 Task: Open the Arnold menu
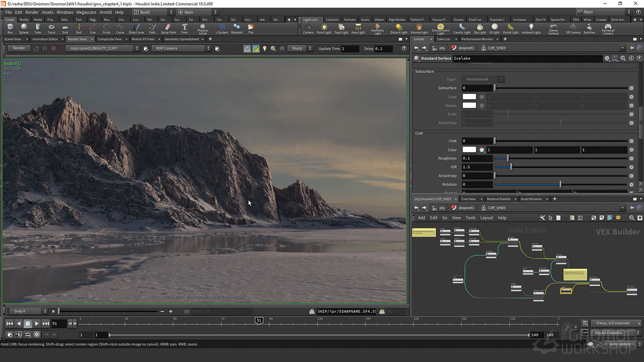tap(105, 12)
